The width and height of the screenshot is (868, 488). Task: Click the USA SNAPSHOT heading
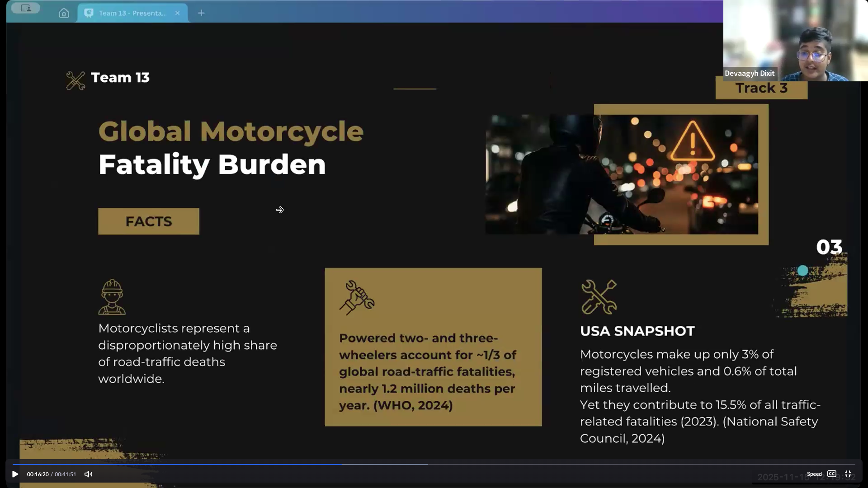[x=637, y=331]
